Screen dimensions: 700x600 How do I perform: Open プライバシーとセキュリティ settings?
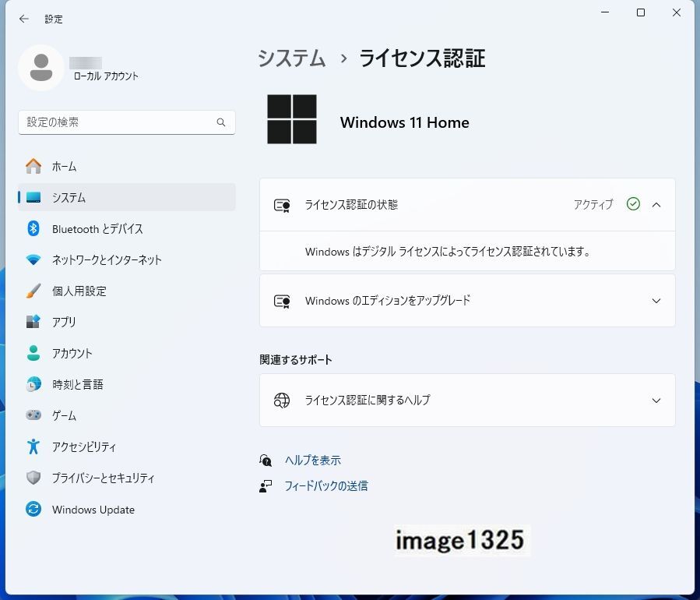[x=127, y=478]
